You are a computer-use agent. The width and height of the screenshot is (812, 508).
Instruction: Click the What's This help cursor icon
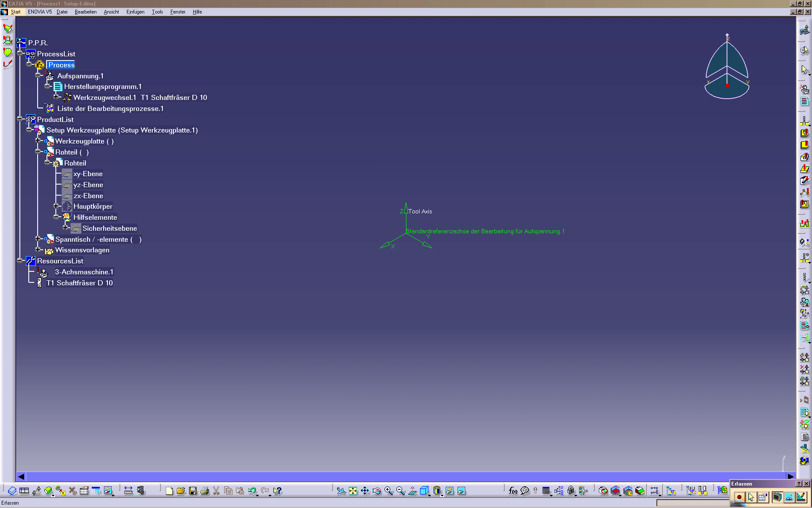pyautogui.click(x=277, y=491)
